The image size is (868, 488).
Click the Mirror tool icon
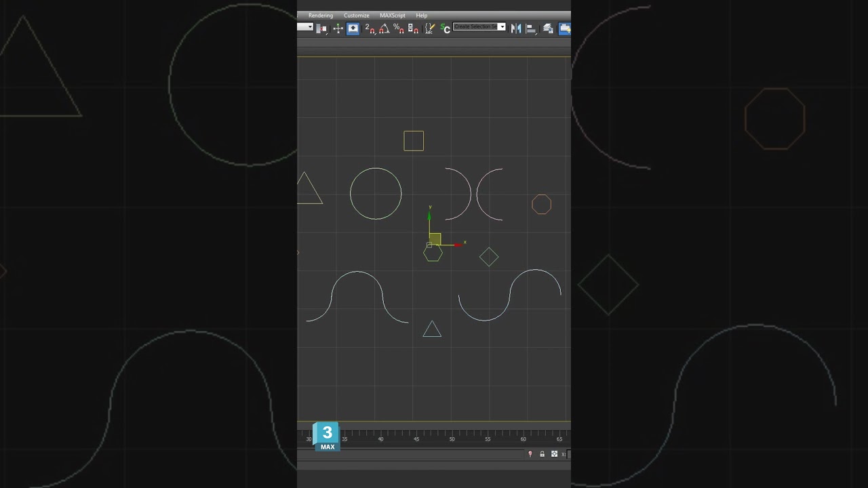coord(516,28)
